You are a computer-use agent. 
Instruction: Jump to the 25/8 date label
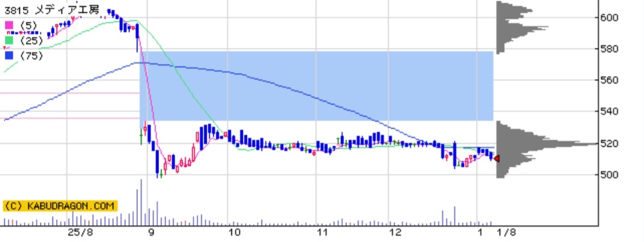(x=80, y=232)
